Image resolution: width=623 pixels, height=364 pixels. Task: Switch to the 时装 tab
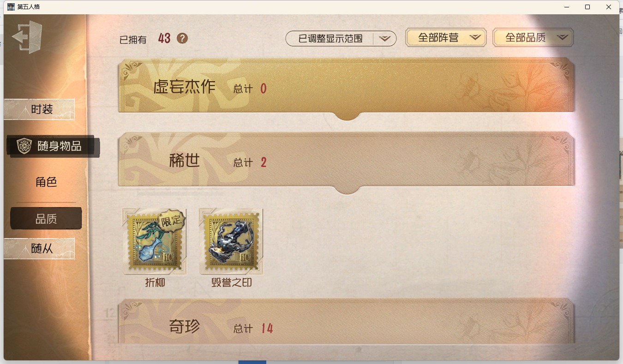(39, 109)
